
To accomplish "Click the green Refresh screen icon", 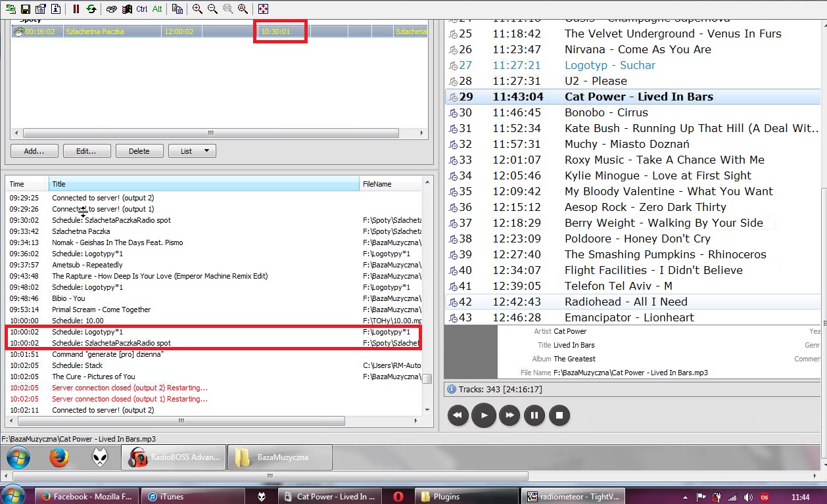I will click(x=91, y=9).
